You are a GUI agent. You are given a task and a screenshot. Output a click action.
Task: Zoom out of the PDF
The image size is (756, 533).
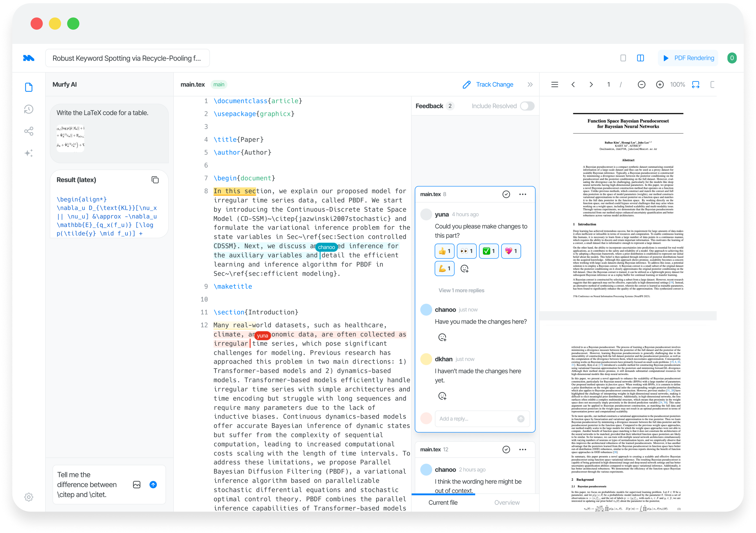[641, 85]
